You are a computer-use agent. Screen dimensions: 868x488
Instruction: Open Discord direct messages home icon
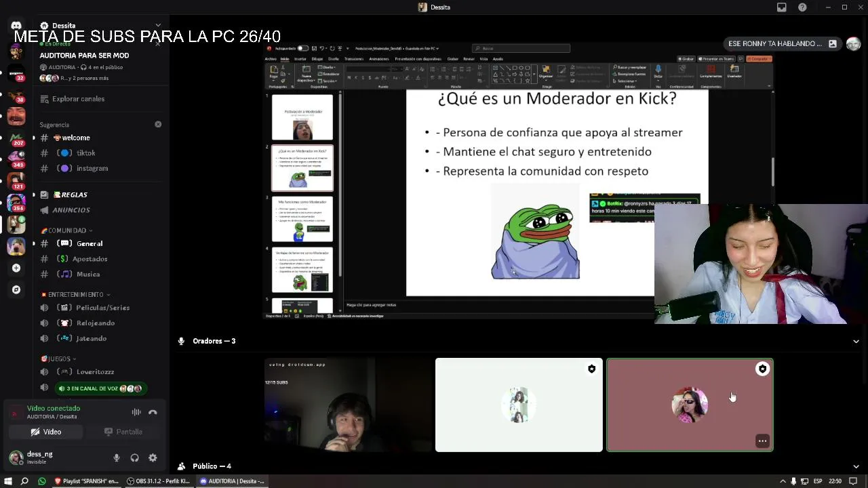[16, 26]
